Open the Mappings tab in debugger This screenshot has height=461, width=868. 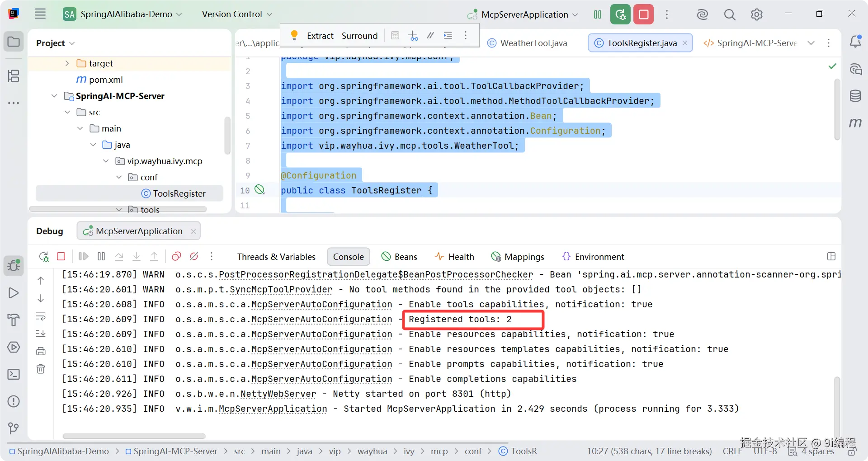coord(518,257)
